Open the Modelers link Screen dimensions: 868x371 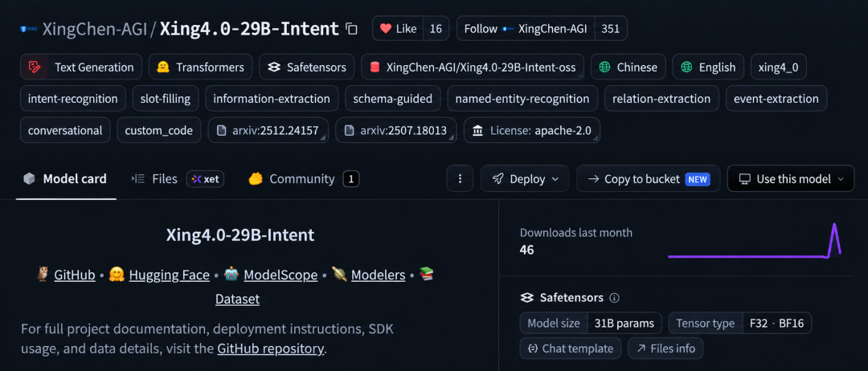tap(378, 275)
